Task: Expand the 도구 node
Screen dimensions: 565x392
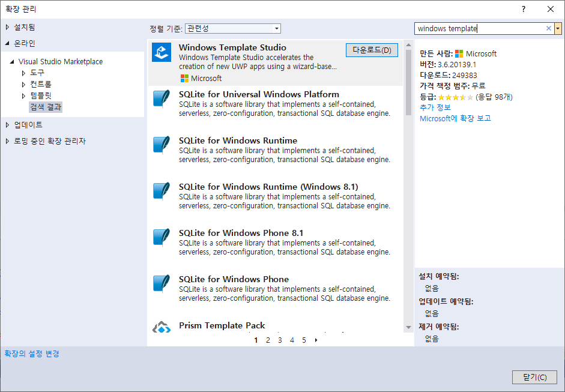Action: pyautogui.click(x=24, y=73)
